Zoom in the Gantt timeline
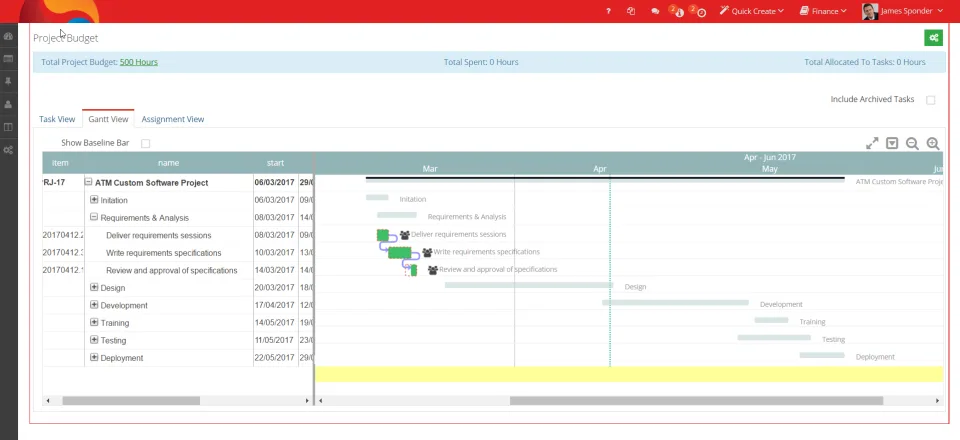This screenshot has width=960, height=440. [932, 143]
